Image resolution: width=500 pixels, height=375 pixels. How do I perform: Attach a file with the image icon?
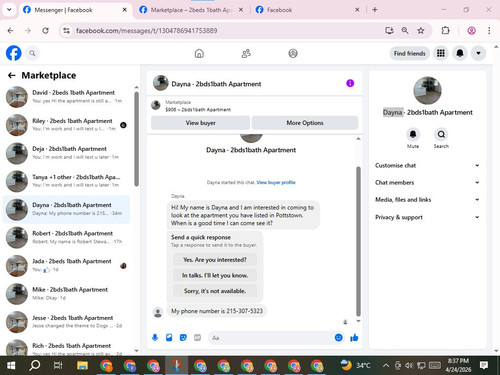point(169,338)
